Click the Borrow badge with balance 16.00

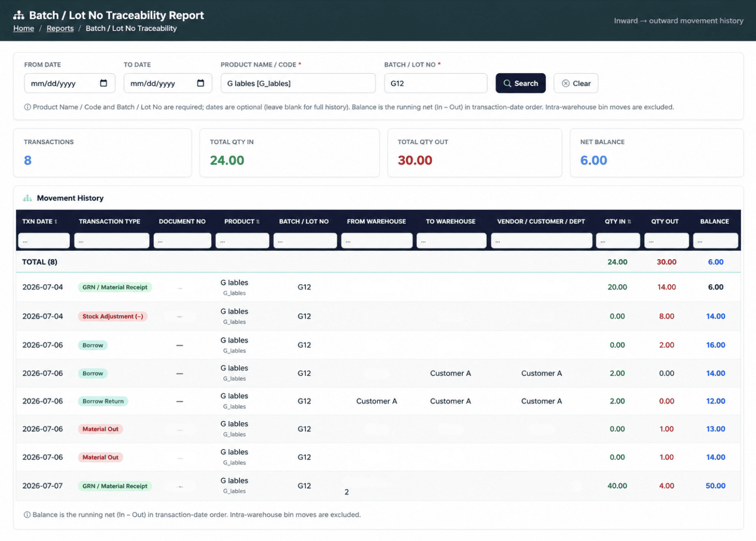(93, 345)
